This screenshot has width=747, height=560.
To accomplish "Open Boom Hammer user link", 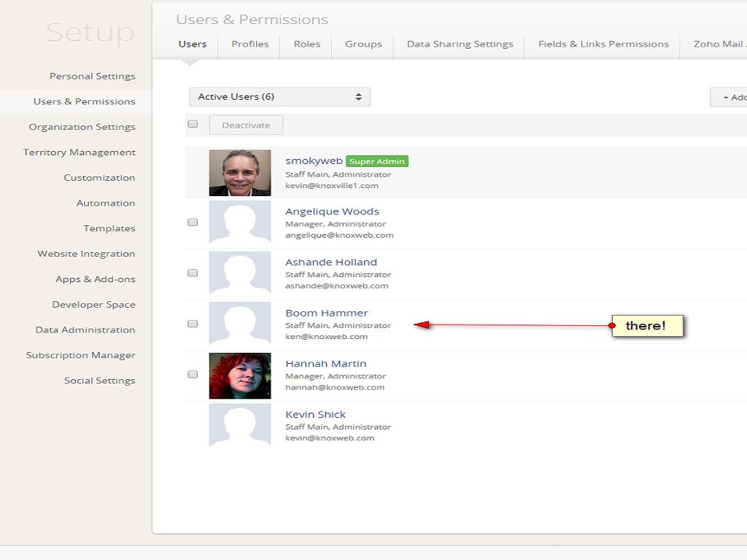I will coord(327,313).
